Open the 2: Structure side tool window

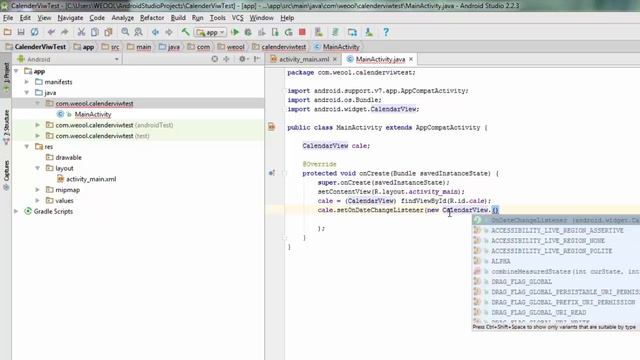[x=6, y=127]
